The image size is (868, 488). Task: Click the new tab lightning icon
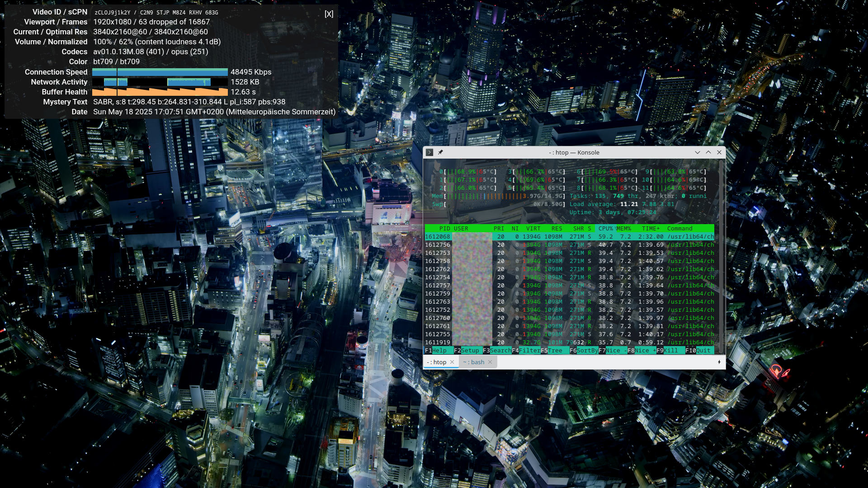[x=719, y=362]
